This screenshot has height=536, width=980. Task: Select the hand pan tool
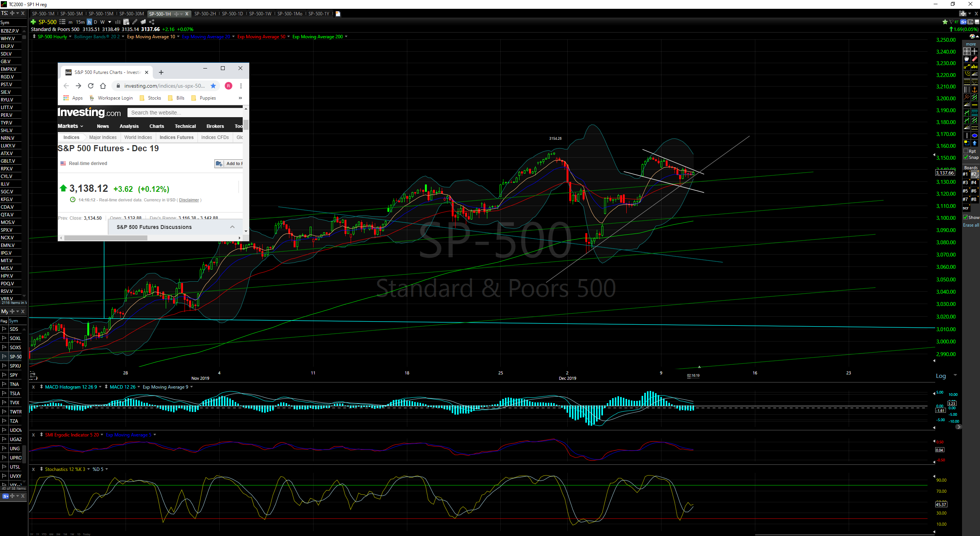967,59
